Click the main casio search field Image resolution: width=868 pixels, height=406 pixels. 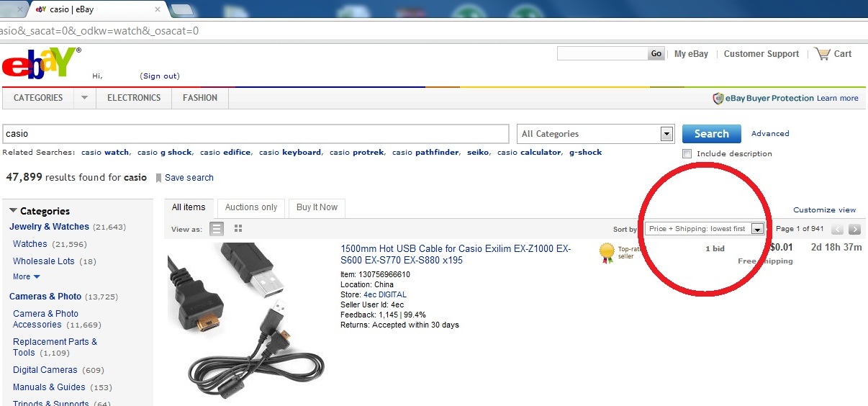tap(256, 134)
